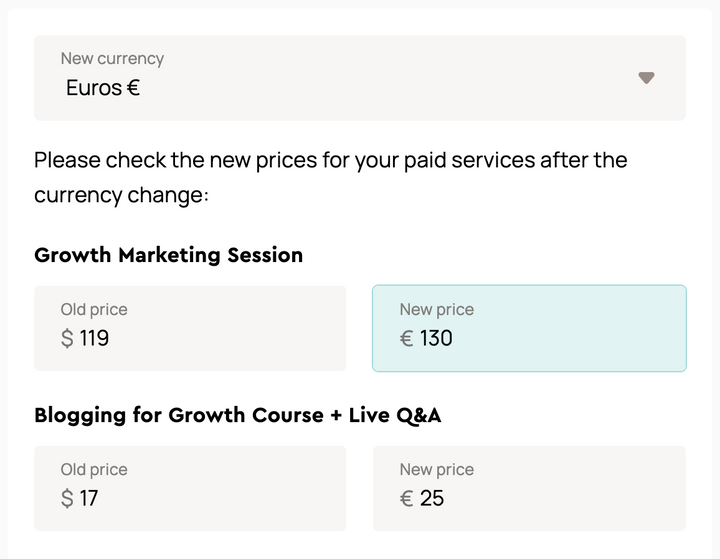The image size is (720, 559).
Task: Click the 'New currency' field label
Action: coord(112,59)
